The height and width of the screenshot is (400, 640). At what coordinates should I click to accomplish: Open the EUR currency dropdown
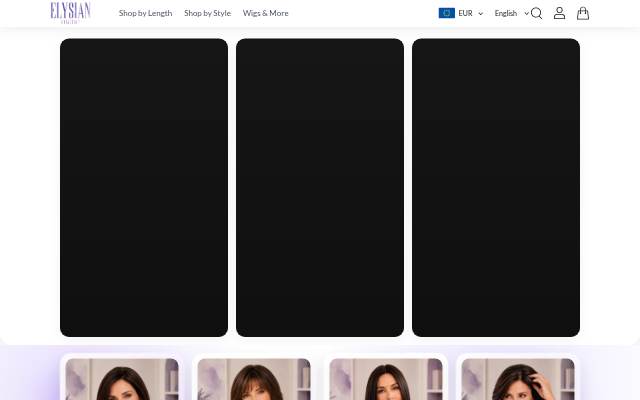[461, 13]
